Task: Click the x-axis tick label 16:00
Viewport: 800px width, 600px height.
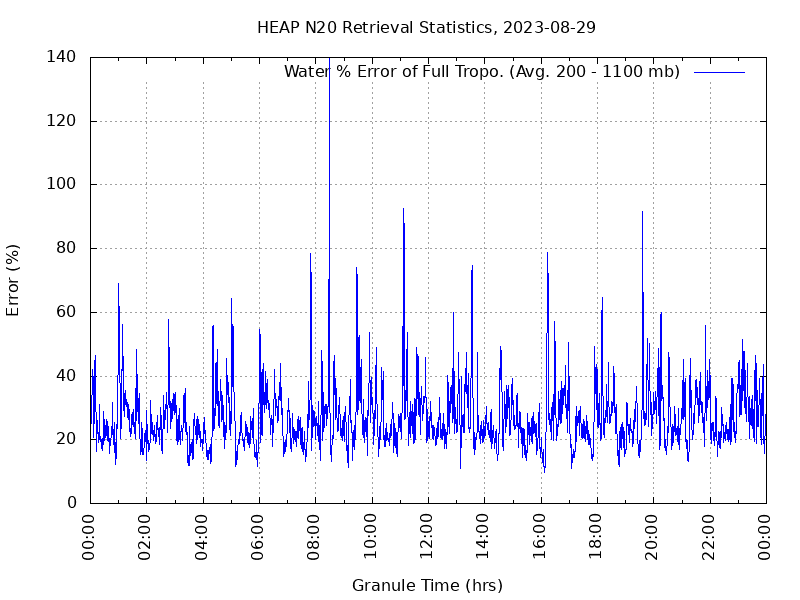Action: pyautogui.click(x=539, y=537)
